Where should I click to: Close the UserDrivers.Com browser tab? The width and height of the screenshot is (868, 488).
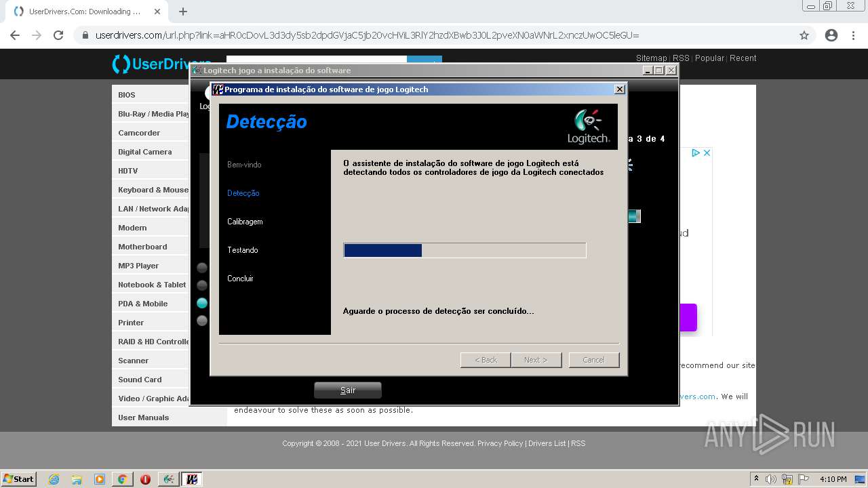(x=157, y=12)
